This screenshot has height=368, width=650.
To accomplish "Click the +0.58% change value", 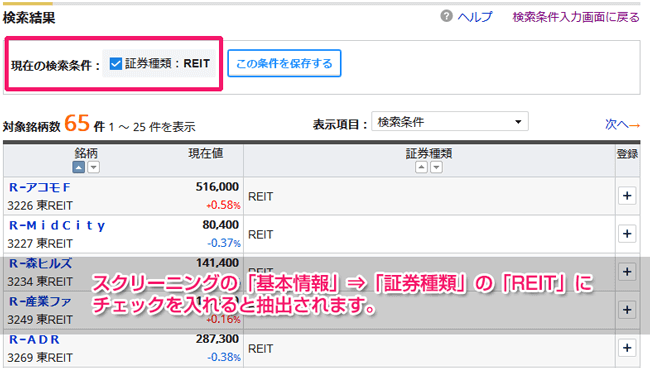I will [x=223, y=205].
